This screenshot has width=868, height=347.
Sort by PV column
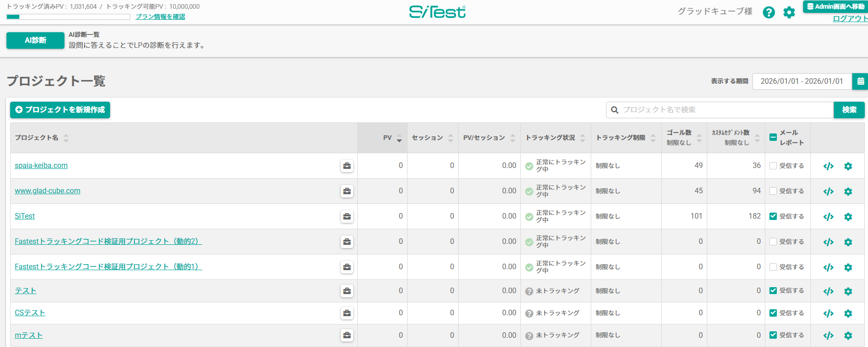399,138
